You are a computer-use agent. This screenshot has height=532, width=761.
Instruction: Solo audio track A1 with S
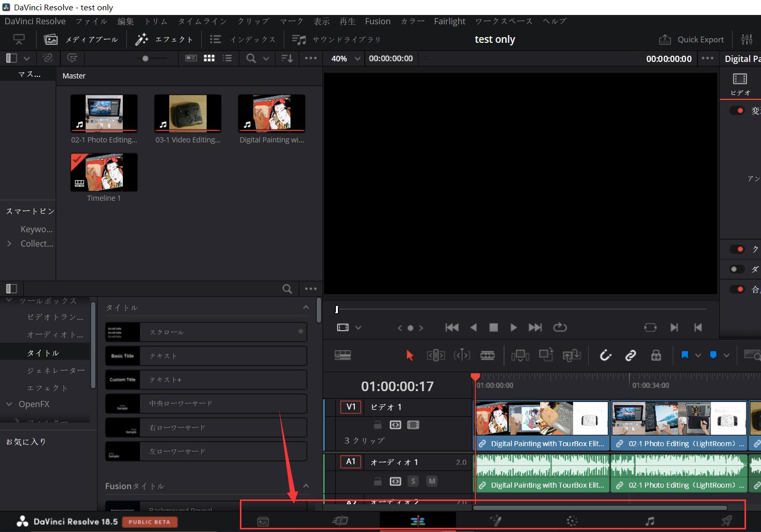coord(413,481)
